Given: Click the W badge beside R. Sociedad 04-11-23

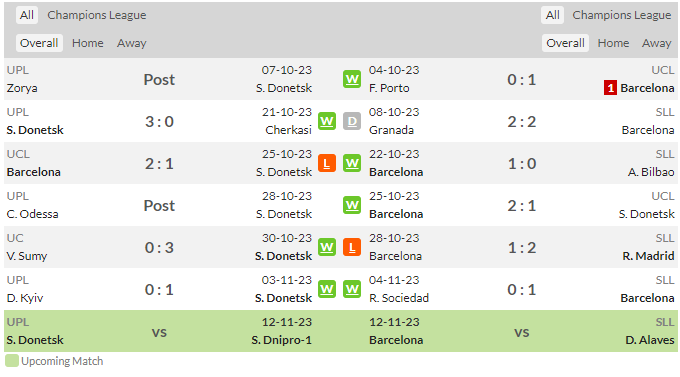Looking at the screenshot, I should pos(352,289).
